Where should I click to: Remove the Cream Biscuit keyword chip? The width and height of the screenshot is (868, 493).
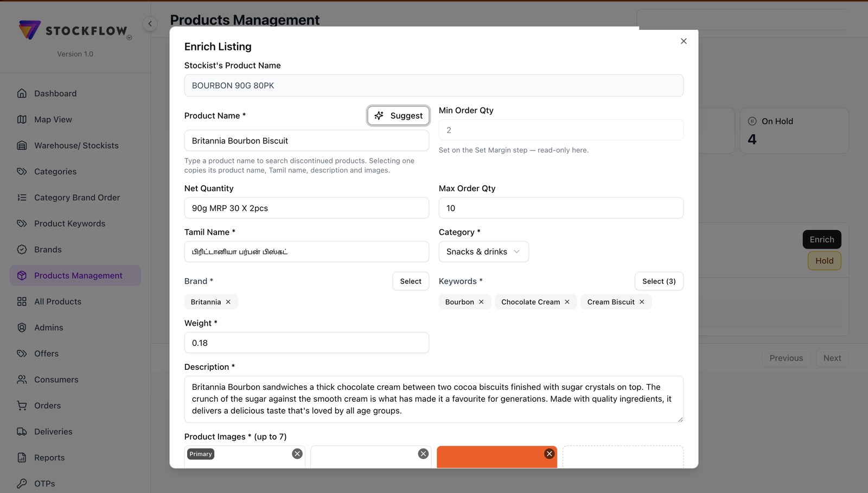pyautogui.click(x=642, y=302)
